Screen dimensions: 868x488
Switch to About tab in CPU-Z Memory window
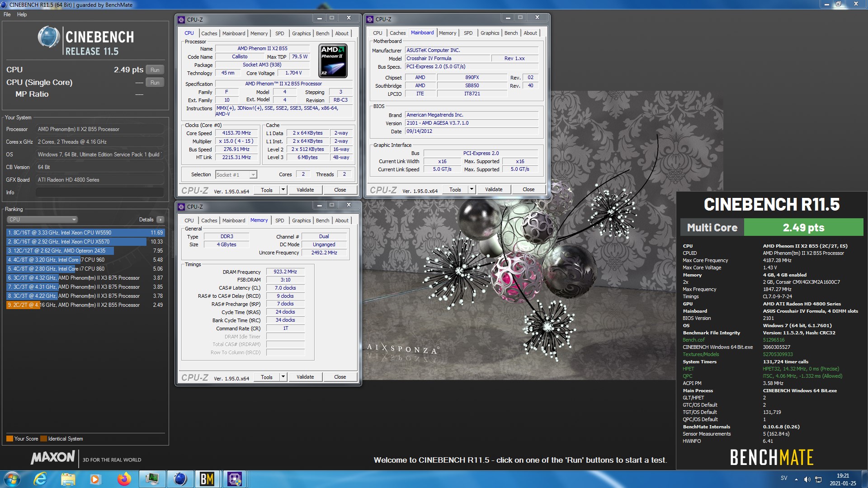pos(342,221)
